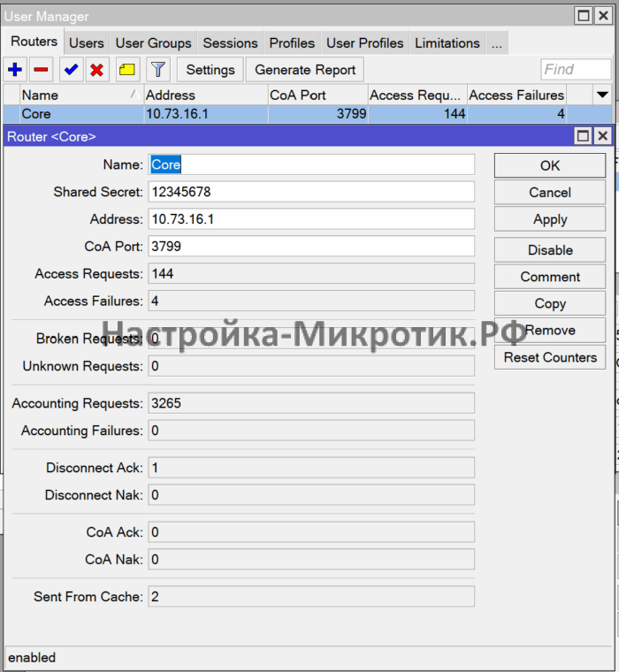Switch to the Routers tab

34,42
